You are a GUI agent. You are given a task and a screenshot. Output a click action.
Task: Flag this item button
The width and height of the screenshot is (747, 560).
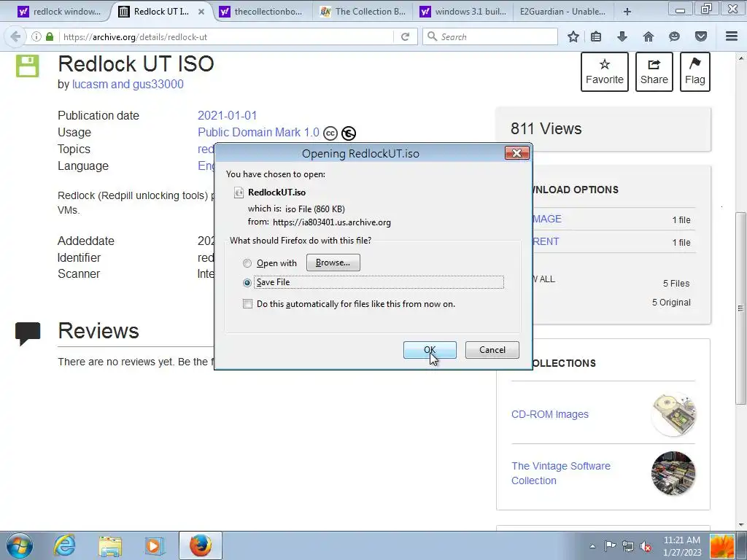click(695, 72)
